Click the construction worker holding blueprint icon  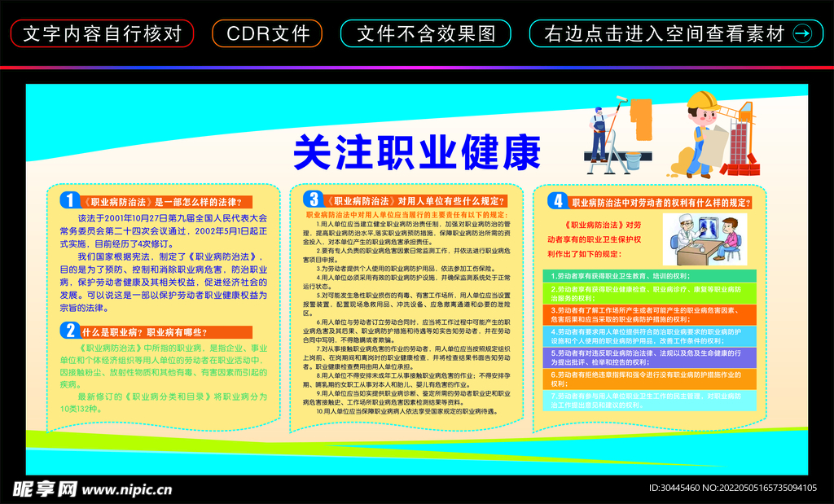(x=702, y=138)
